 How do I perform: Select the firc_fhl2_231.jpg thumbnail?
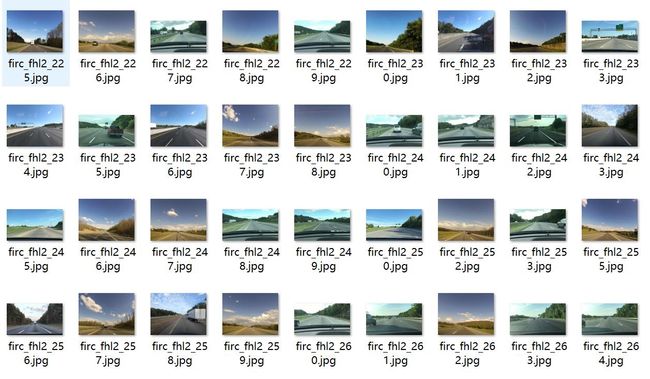(x=466, y=32)
